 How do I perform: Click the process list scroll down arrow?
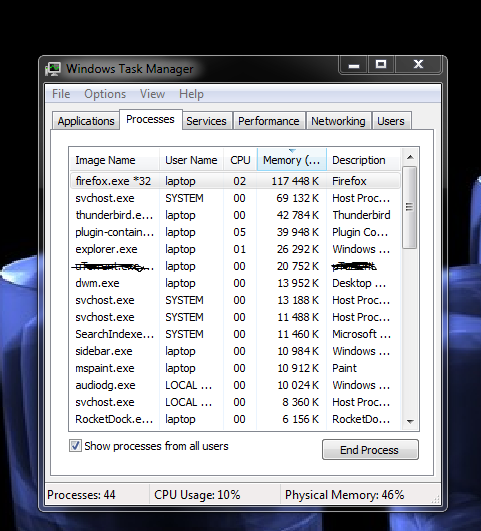[410, 422]
